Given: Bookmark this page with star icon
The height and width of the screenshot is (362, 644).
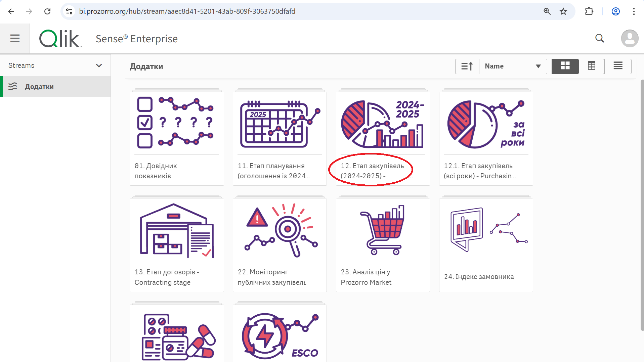Looking at the screenshot, I should pyautogui.click(x=563, y=11).
